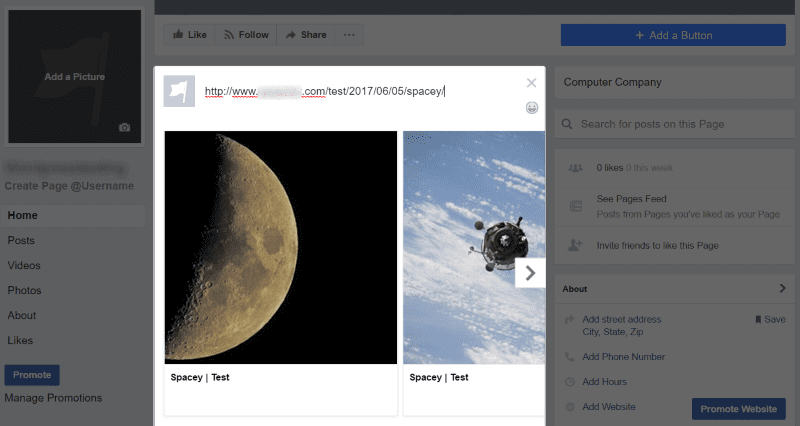
Task: Open the emoji picker in composer
Action: pos(532,108)
